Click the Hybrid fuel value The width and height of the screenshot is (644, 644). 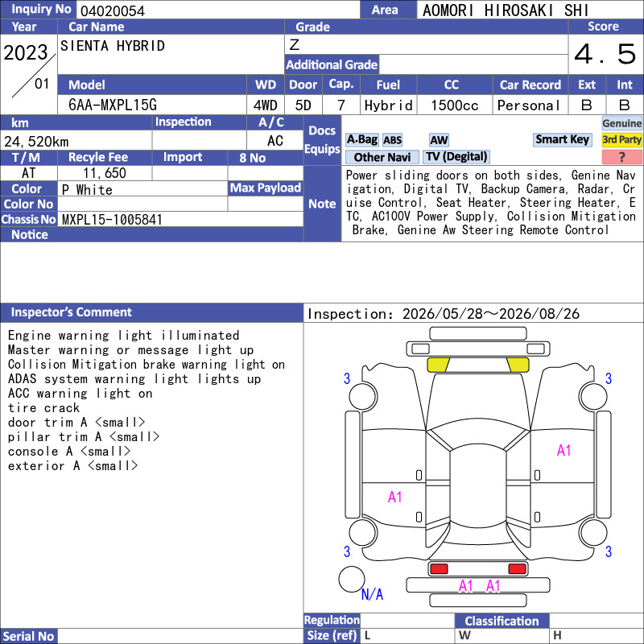click(389, 105)
